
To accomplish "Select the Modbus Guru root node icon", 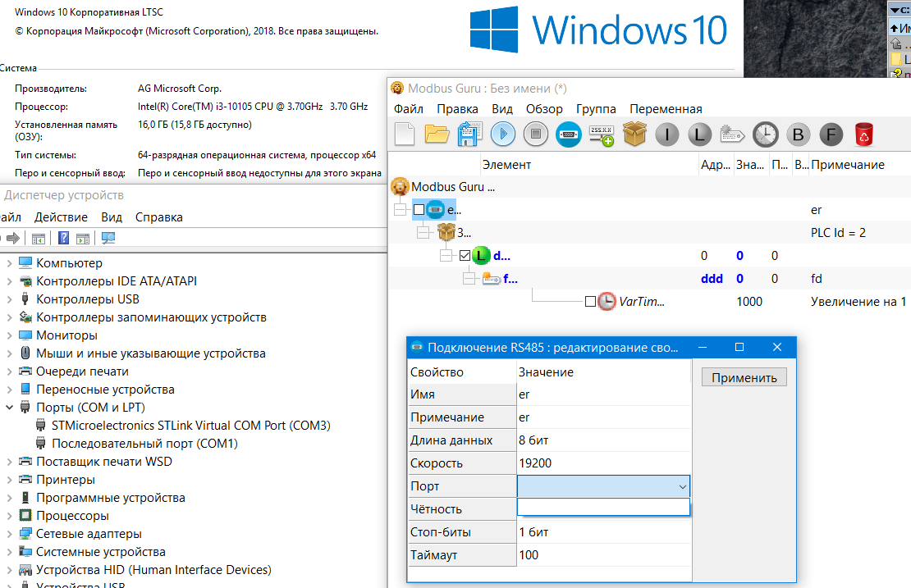I will (x=400, y=187).
